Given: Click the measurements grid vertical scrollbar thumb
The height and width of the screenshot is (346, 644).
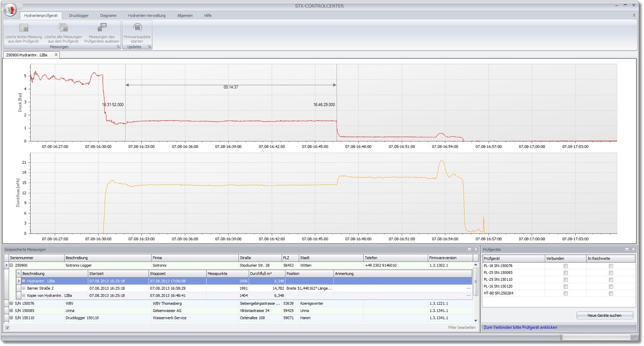Looking at the screenshot, I should 475,282.
